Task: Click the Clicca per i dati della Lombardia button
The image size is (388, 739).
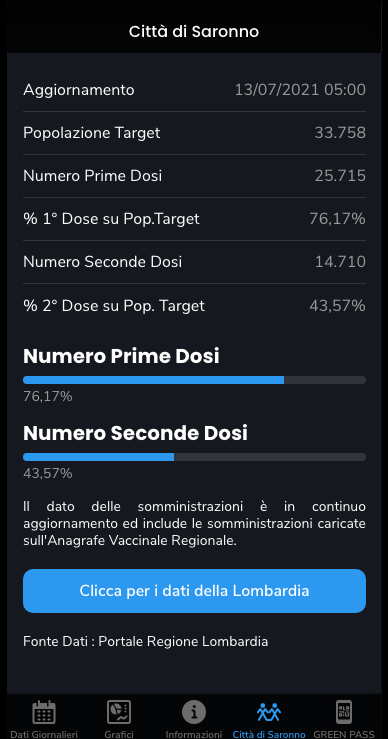Action: tap(194, 591)
